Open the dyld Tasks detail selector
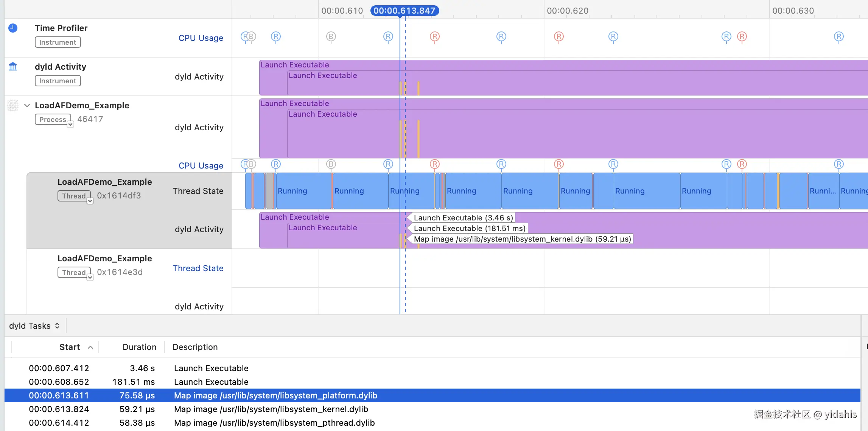 click(34, 326)
